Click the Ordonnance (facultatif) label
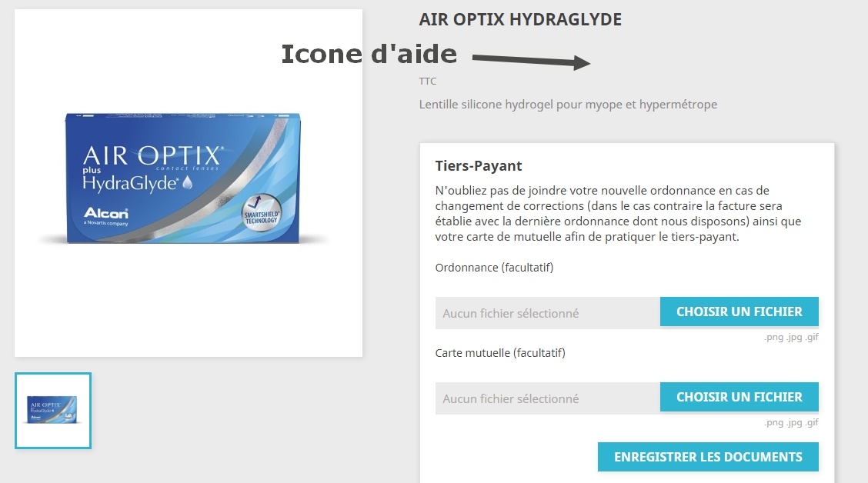 pos(494,268)
